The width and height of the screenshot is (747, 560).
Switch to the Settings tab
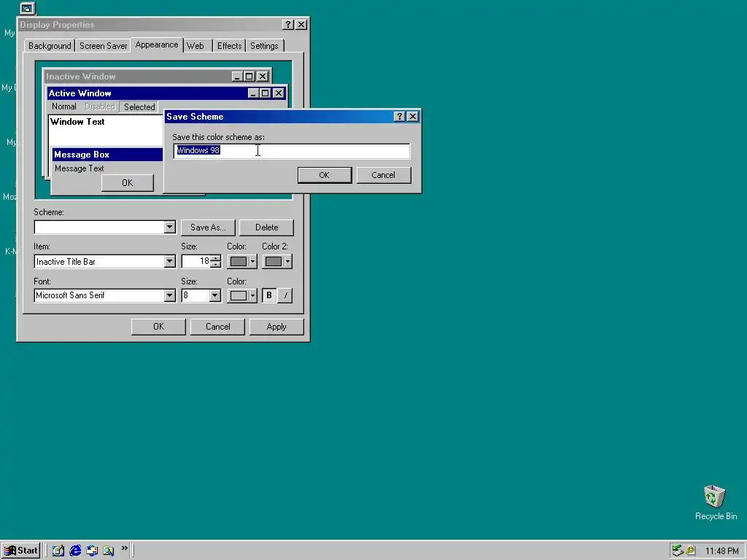click(264, 46)
